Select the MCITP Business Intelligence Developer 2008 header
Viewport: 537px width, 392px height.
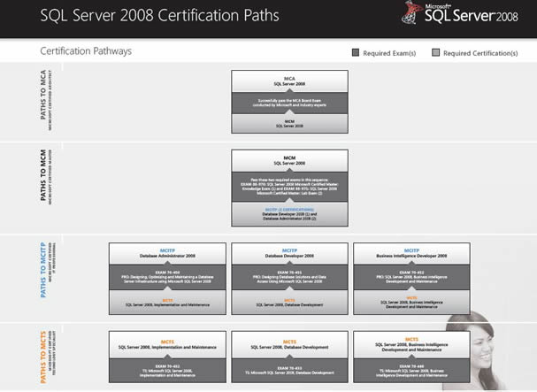411,254
